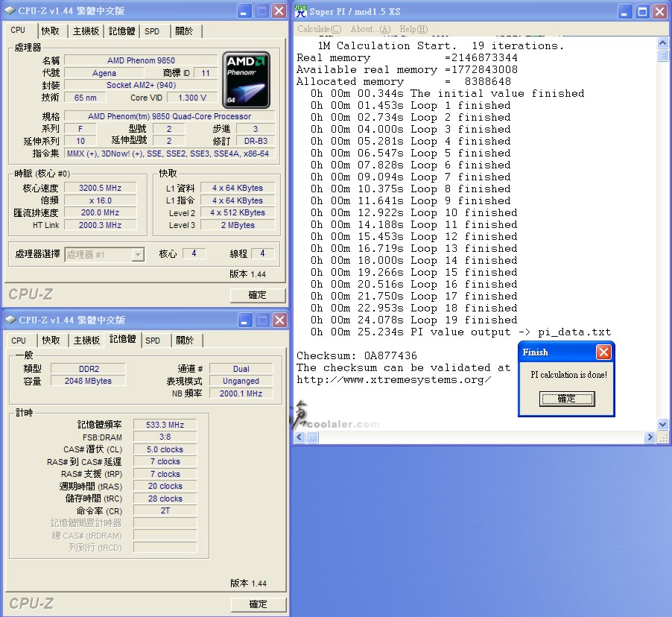Click the 2000.3 MHz HT Link value
Image resolution: width=672 pixels, height=617 pixels.
pos(101,225)
